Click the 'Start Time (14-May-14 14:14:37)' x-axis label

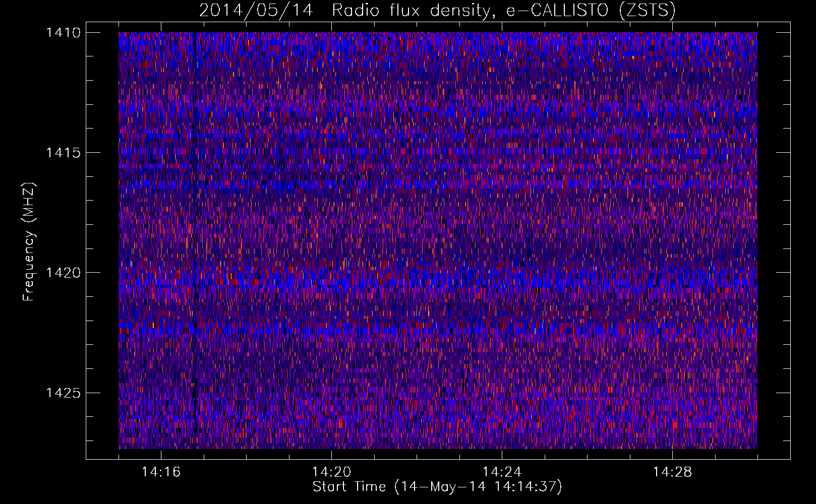click(437, 487)
